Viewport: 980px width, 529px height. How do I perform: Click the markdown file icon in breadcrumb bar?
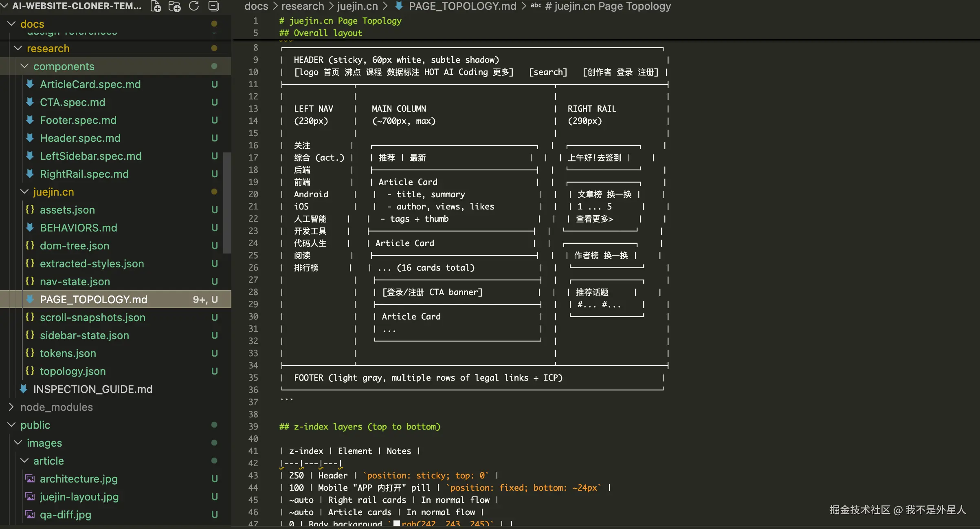coord(399,6)
